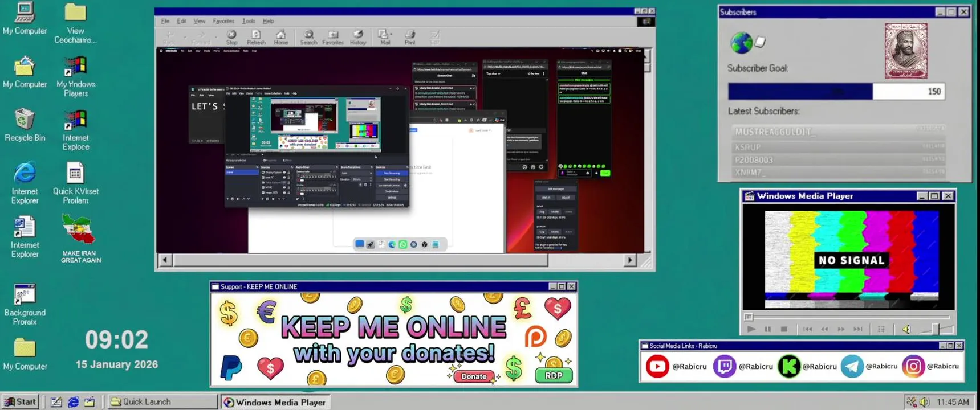Click the Back toolbar button in browser window
Screen dimensions: 980x410
point(169,38)
